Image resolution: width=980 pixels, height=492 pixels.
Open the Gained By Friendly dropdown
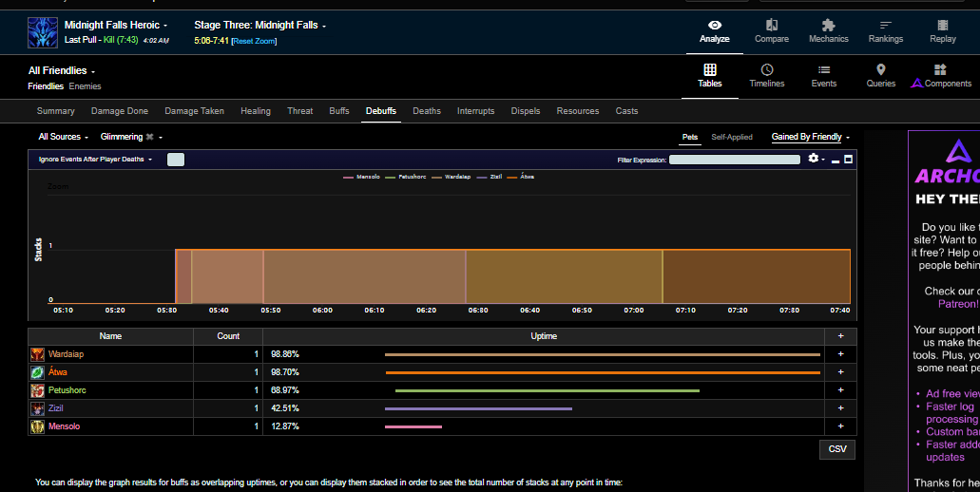(x=810, y=138)
